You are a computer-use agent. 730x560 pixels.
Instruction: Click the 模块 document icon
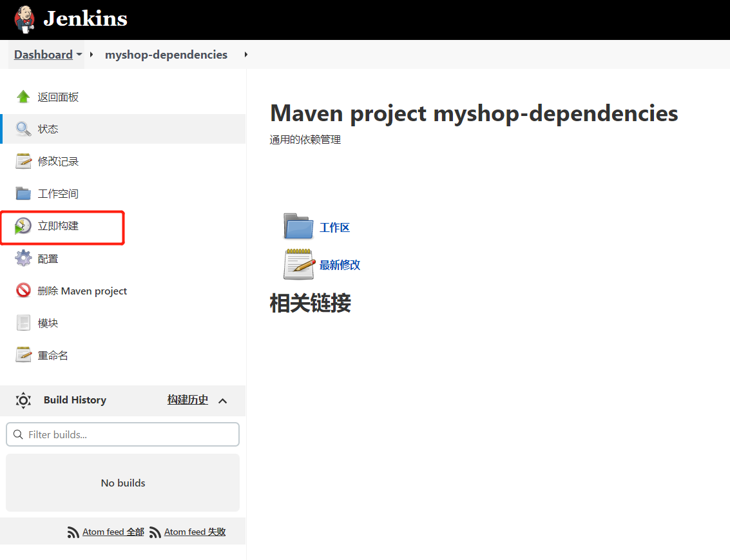pos(23,323)
